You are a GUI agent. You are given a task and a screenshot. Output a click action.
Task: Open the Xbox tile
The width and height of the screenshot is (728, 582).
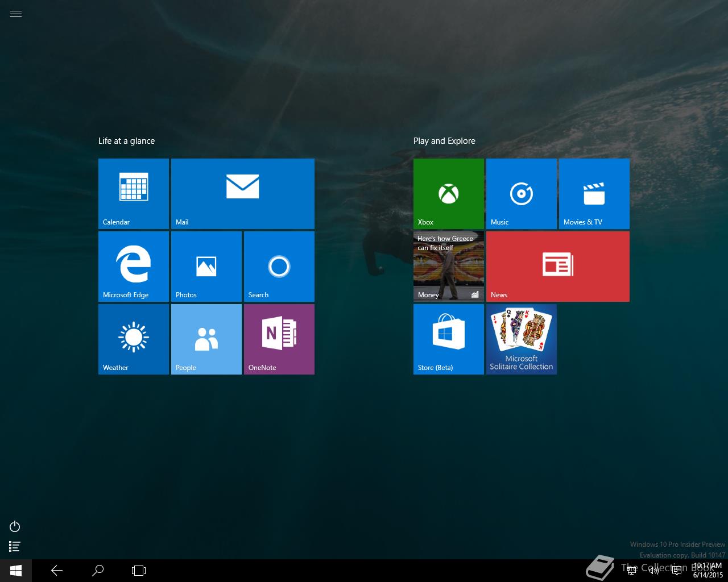pyautogui.click(x=449, y=194)
